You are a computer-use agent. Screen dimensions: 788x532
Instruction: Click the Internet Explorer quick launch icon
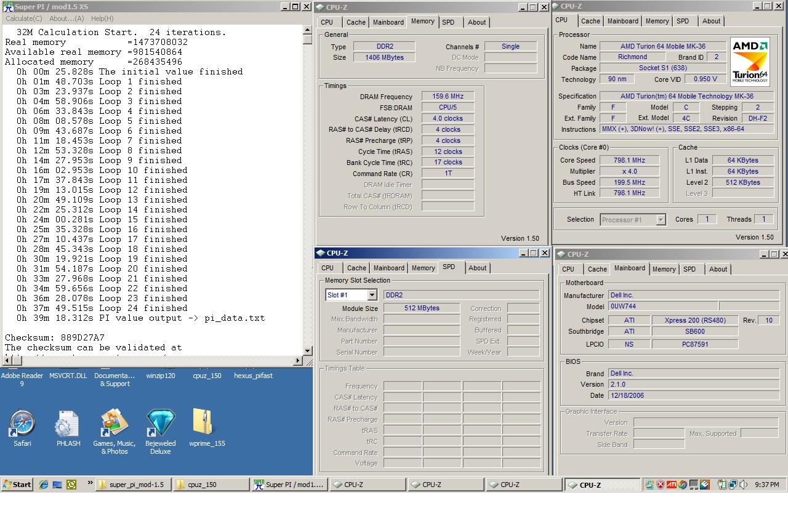44,485
